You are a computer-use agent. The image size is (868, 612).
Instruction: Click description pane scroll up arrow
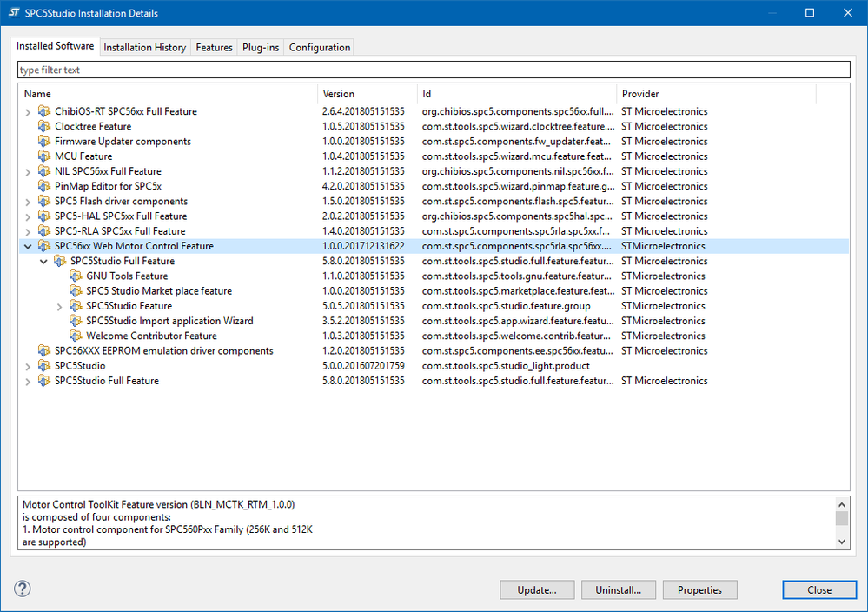pos(841,504)
